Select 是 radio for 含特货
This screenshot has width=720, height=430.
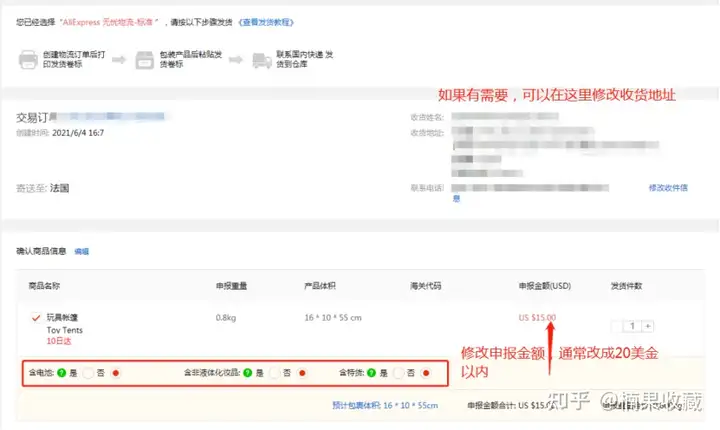(398, 373)
